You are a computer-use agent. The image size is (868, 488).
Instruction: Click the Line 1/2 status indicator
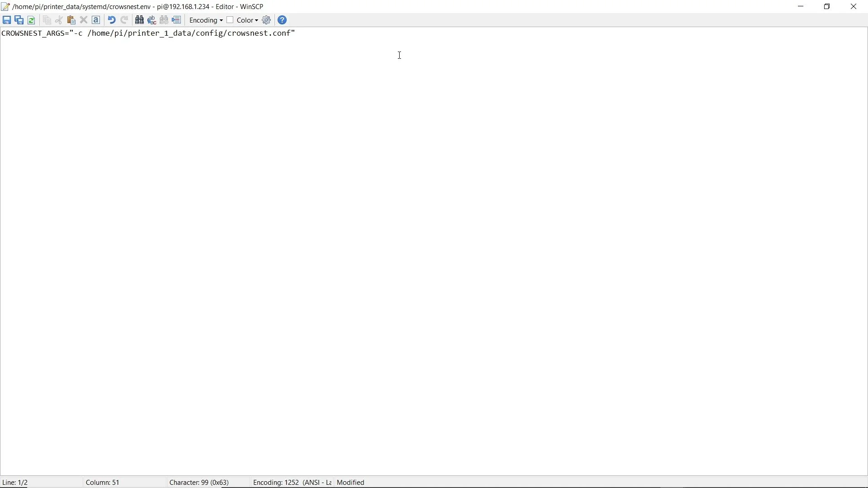pyautogui.click(x=16, y=483)
